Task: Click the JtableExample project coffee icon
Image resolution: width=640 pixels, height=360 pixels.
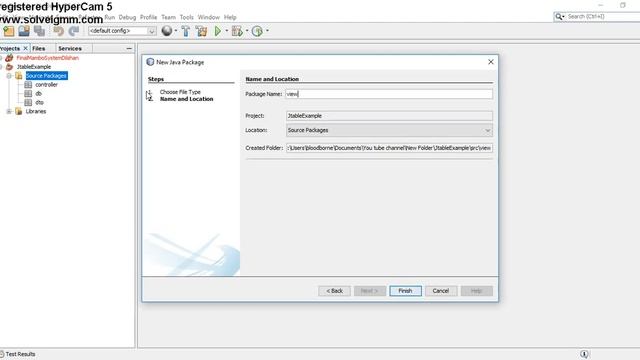Action: tap(9, 67)
